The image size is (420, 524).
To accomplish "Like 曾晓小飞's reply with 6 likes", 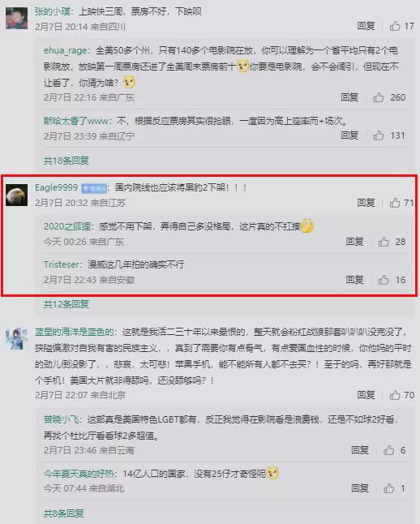I will 388,450.
